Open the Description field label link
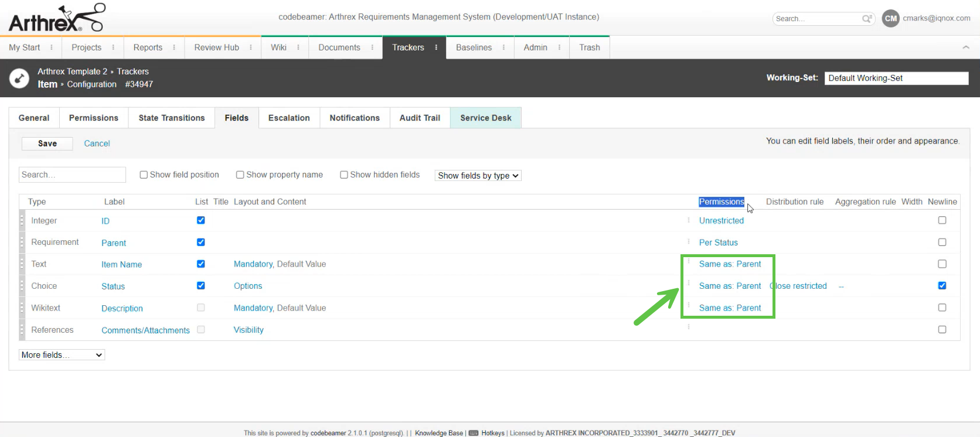Viewport: 980px width, 437px height. 122,308
